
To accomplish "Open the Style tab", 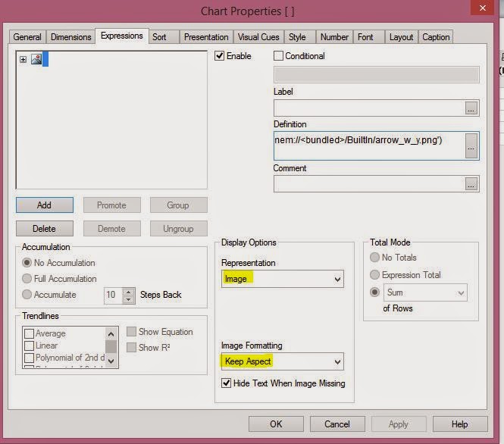I will coord(299,37).
